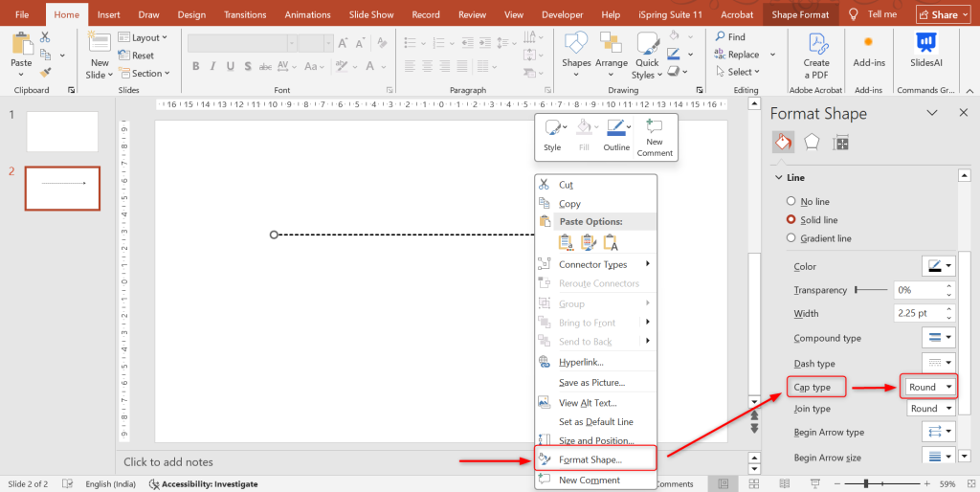Image resolution: width=980 pixels, height=492 pixels.
Task: Open Begin Arrow size dropdown
Action: (x=939, y=457)
